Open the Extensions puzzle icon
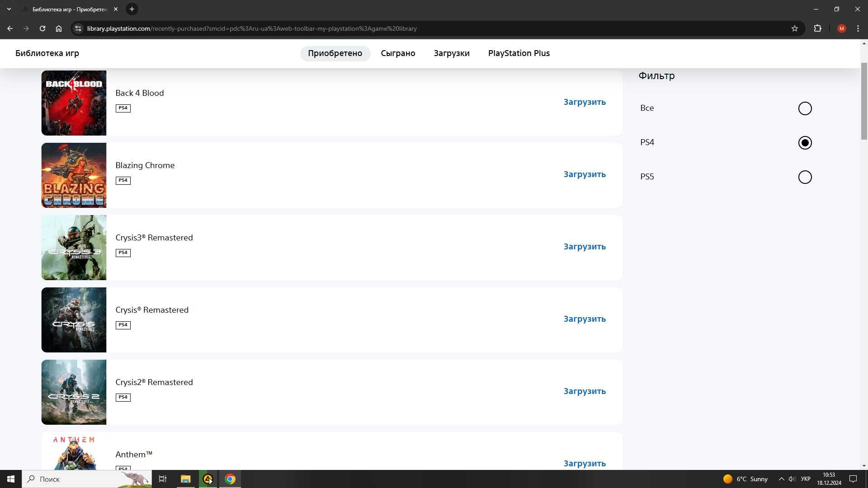 [817, 28]
